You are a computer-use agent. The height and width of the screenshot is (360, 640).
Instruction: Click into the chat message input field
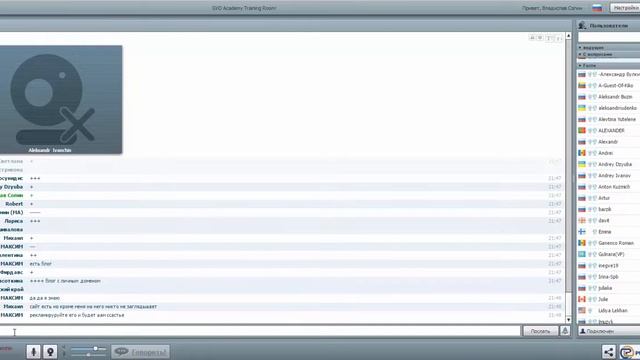tap(260, 331)
